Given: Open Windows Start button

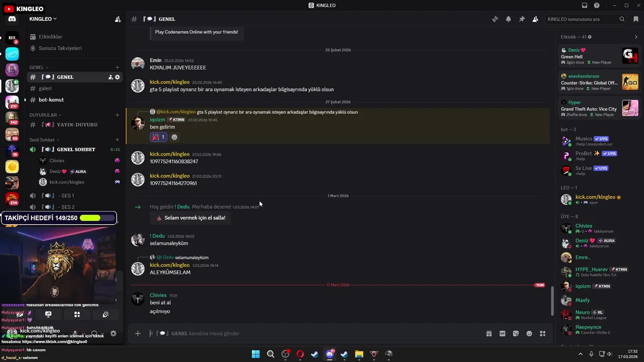Looking at the screenshot, I should pyautogui.click(x=256, y=354).
